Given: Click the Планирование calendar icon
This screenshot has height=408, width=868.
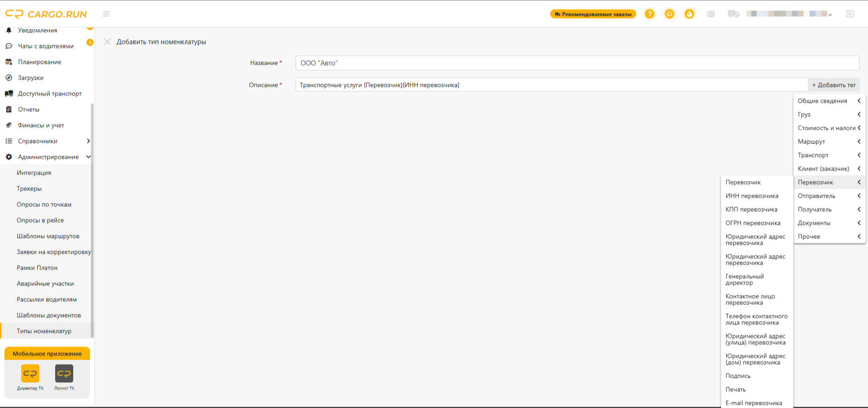Looking at the screenshot, I should tap(9, 62).
